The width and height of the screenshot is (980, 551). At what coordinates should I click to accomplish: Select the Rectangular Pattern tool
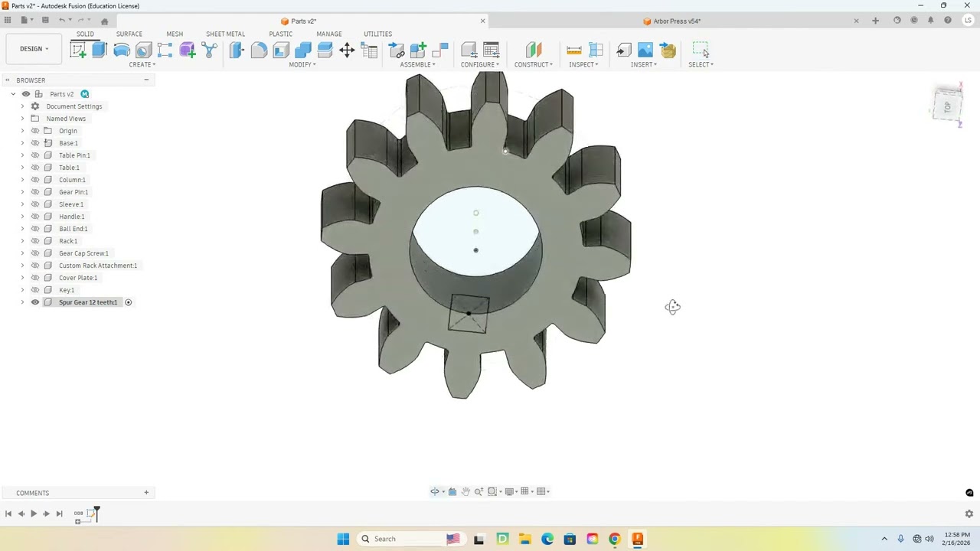pyautogui.click(x=165, y=51)
